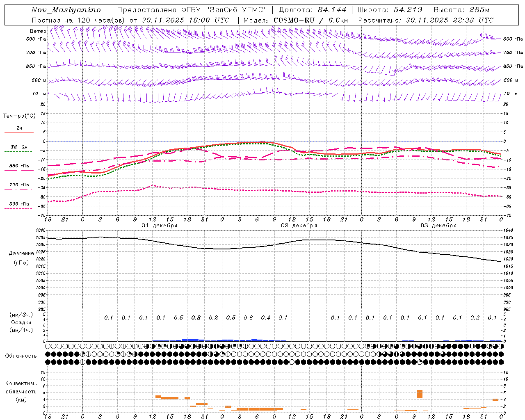Select the Давление pressure label
This screenshot has width=525, height=420.
pos(21,253)
